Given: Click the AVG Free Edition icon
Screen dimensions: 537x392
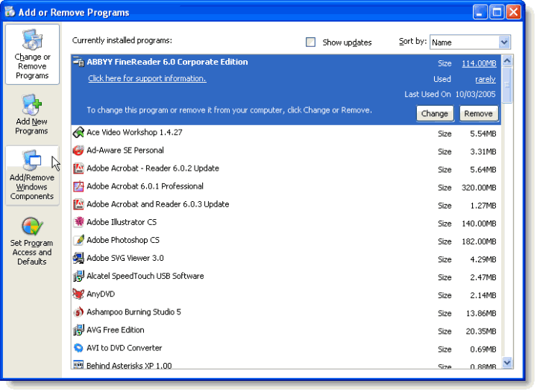Looking at the screenshot, I should pos(78,330).
